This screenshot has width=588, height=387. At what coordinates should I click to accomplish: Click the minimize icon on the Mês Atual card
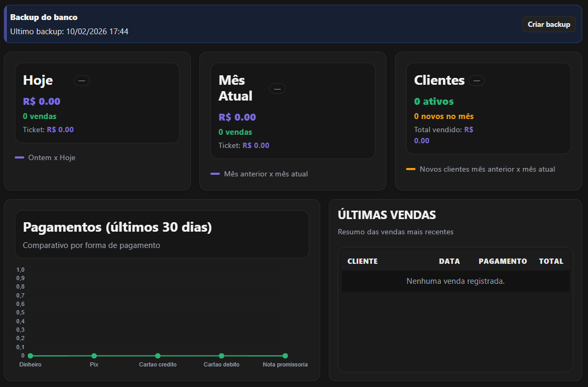click(277, 88)
